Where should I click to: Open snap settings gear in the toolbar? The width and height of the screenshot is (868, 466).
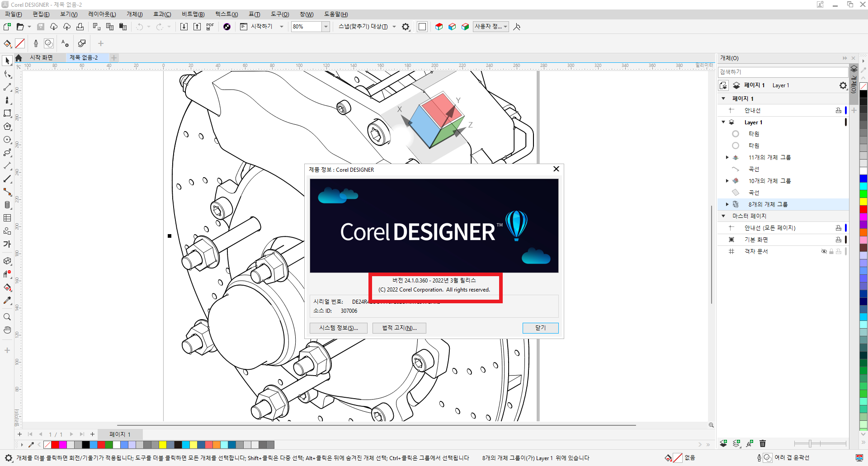(x=406, y=27)
